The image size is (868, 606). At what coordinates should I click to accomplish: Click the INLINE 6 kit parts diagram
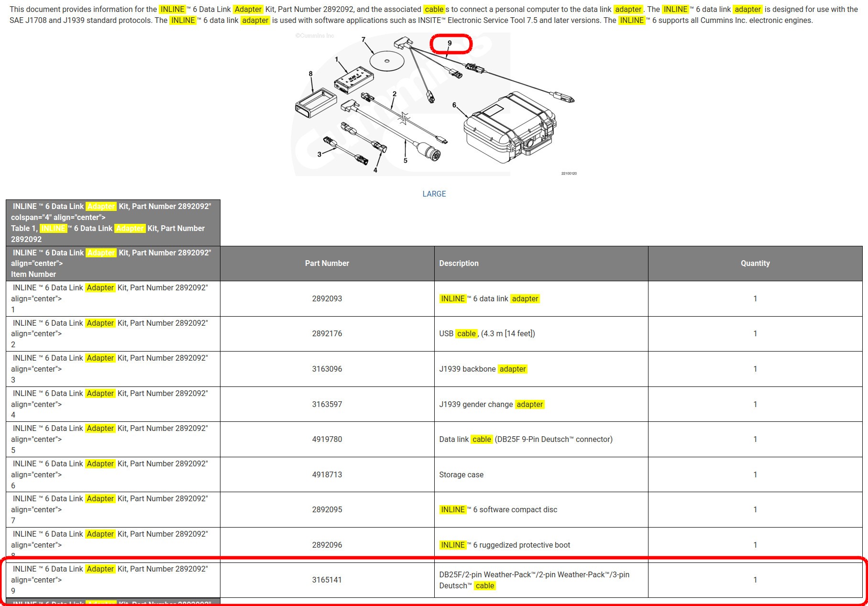point(435,104)
